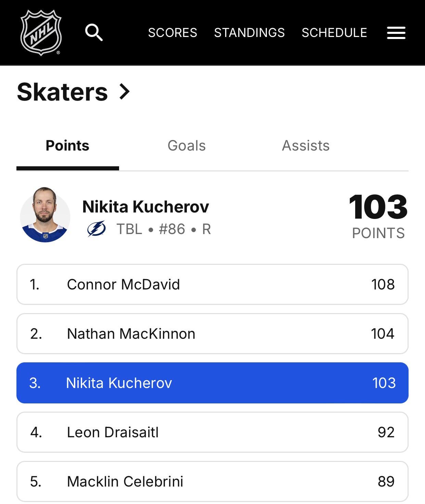Image resolution: width=425 pixels, height=504 pixels.
Task: Click Nikita Kucherov's headshot photo
Action: 45,215
